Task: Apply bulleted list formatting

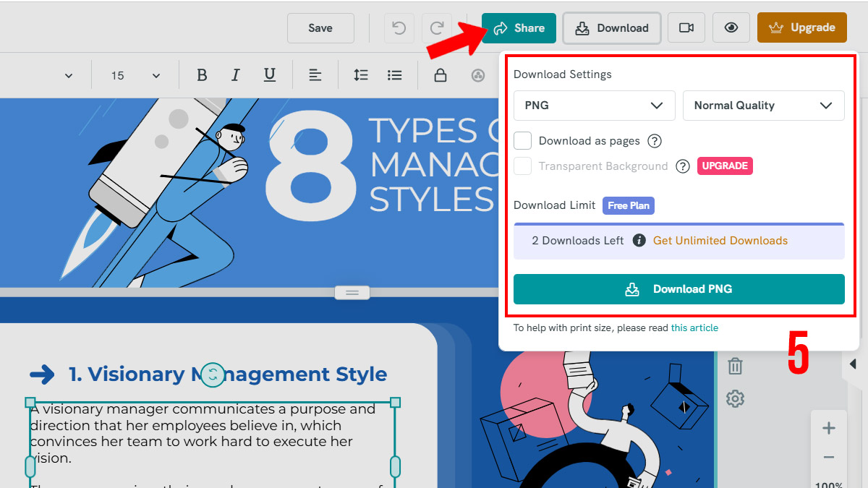Action: click(394, 75)
